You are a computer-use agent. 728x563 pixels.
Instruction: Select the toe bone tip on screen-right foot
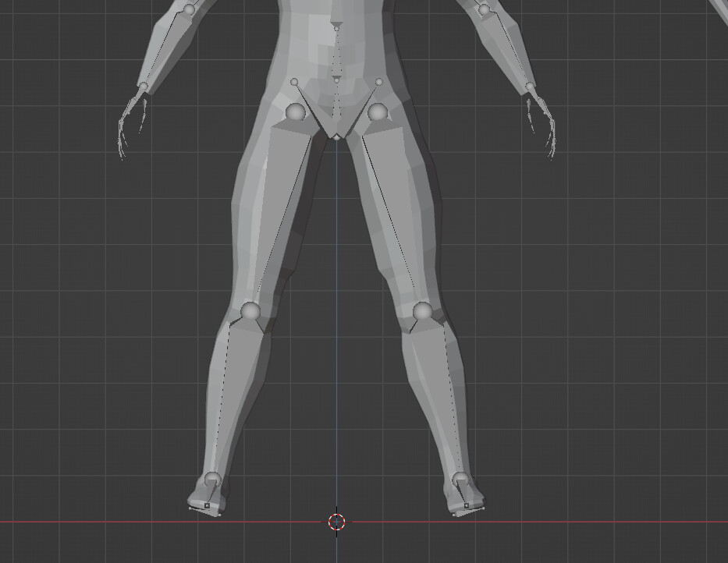click(466, 505)
